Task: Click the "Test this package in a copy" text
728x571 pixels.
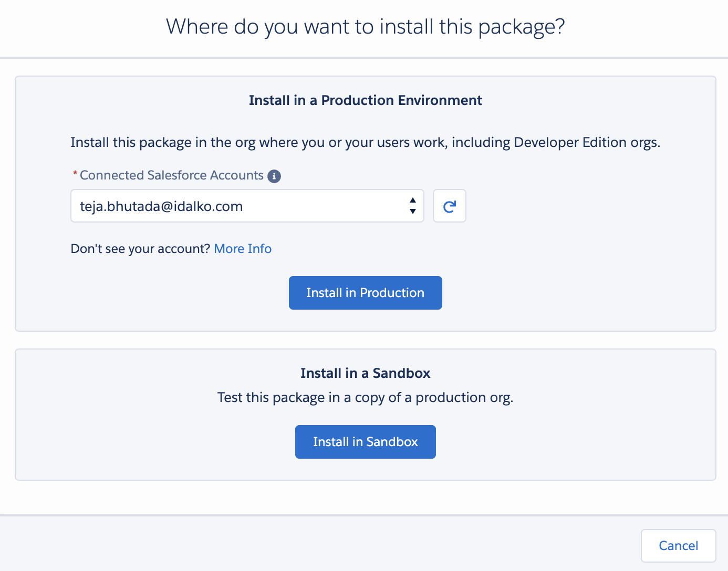Action: tap(365, 398)
